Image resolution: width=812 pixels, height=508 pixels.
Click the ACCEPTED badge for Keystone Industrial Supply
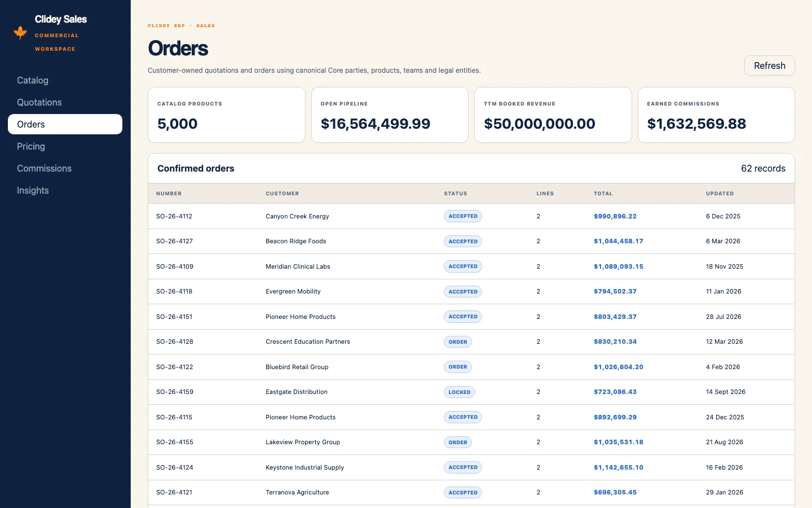point(463,467)
